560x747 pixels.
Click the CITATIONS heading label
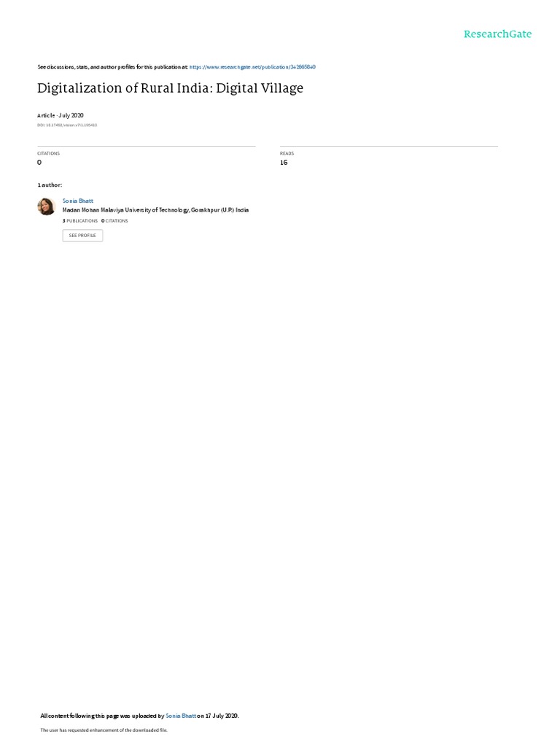[x=49, y=153]
